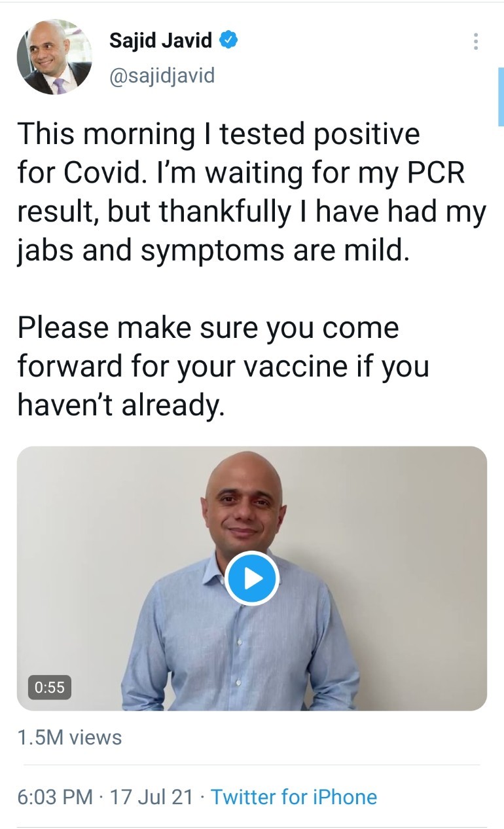Open the @sajidjavid handle link
504x829 pixels.
click(x=162, y=75)
